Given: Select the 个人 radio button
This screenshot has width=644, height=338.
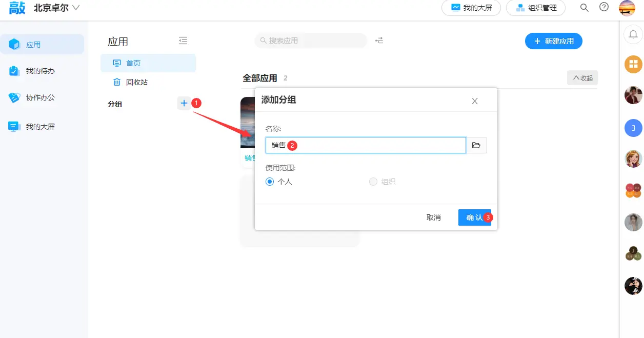Looking at the screenshot, I should pyautogui.click(x=270, y=182).
